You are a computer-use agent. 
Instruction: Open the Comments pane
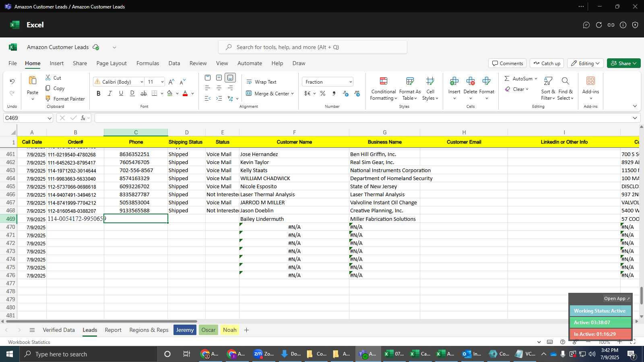(508, 63)
